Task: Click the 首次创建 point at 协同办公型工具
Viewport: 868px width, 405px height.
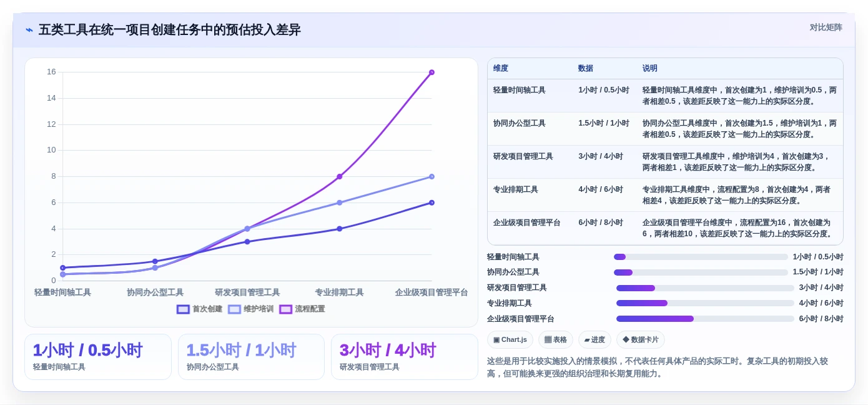Action: click(x=155, y=261)
